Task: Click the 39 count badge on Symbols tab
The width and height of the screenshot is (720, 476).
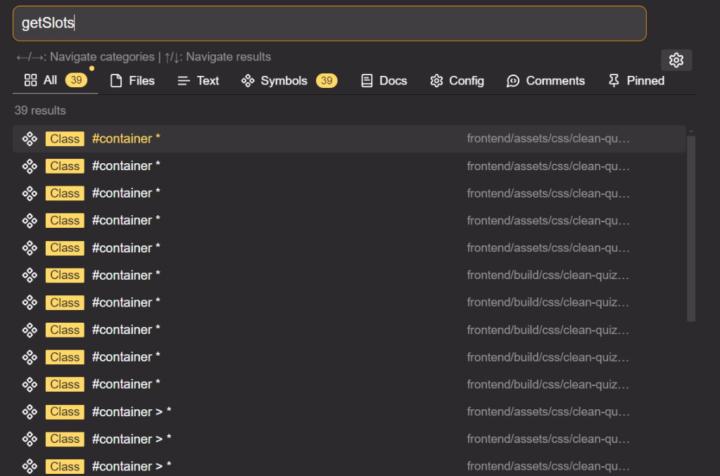Action: click(x=326, y=81)
